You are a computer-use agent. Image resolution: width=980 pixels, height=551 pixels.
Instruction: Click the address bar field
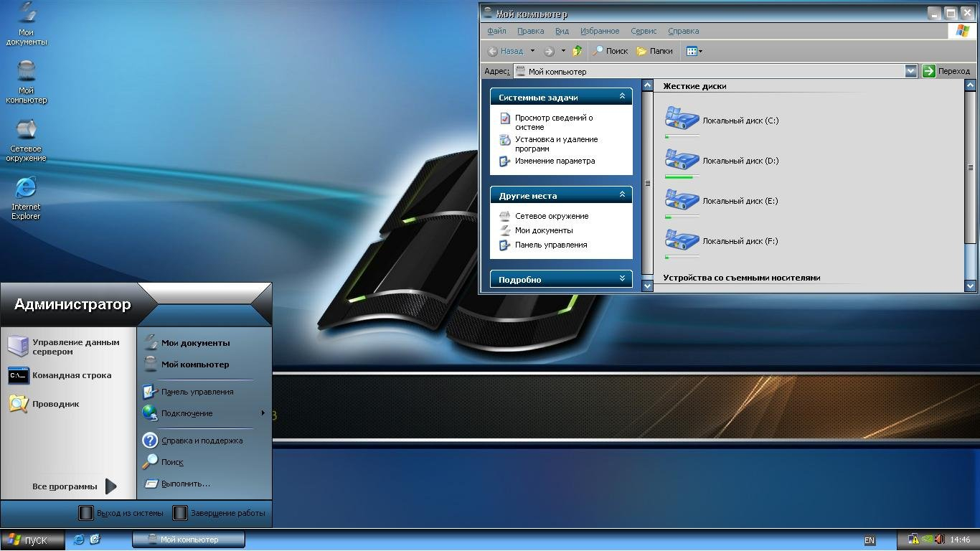tap(710, 71)
